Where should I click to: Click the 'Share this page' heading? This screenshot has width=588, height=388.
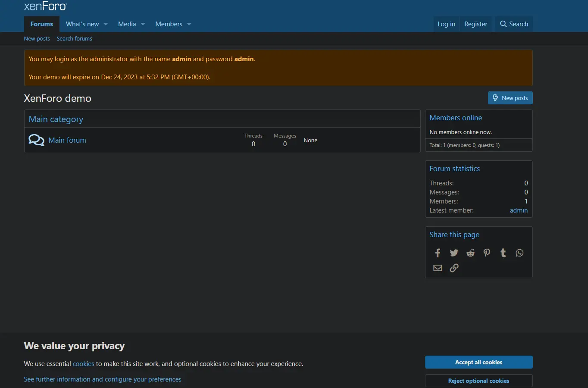click(454, 235)
